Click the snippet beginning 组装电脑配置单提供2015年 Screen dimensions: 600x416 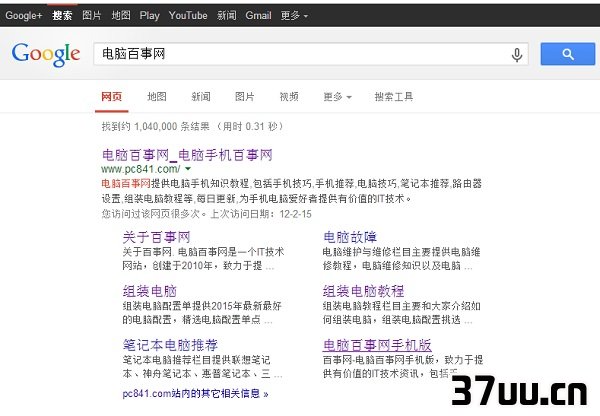tap(202, 313)
